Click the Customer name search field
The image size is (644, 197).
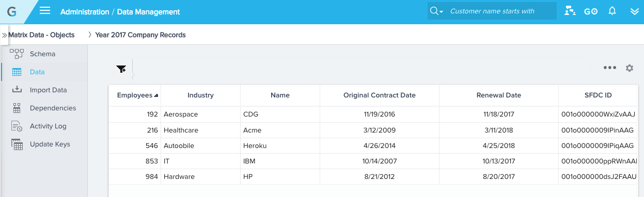pyautogui.click(x=500, y=11)
